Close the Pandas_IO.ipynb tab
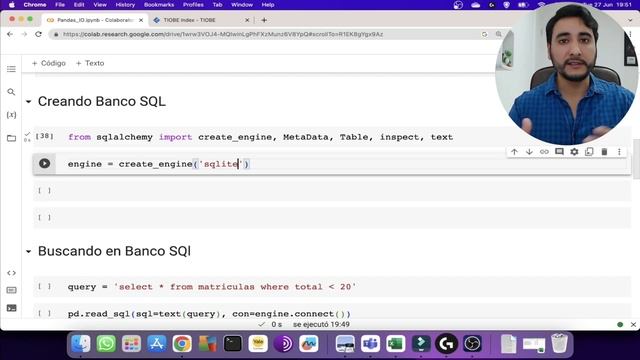Image resolution: width=640 pixels, height=360 pixels. click(141, 20)
